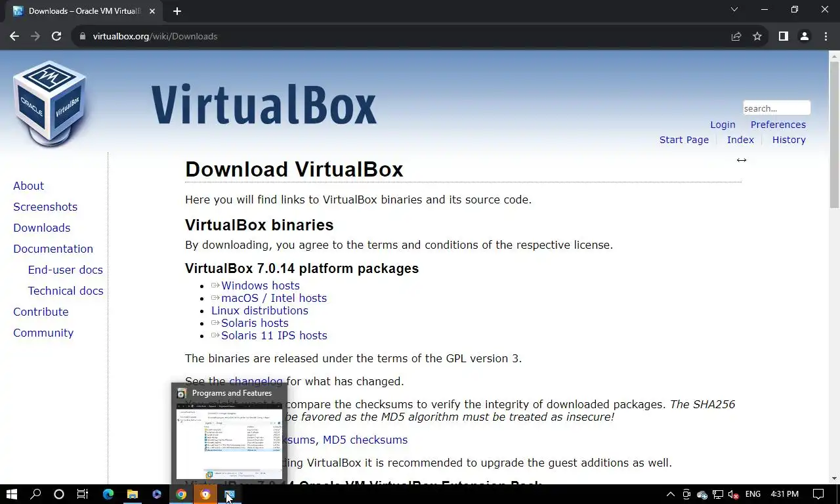This screenshot has width=840, height=504.
Task: Open the About sidebar link
Action: (x=28, y=186)
